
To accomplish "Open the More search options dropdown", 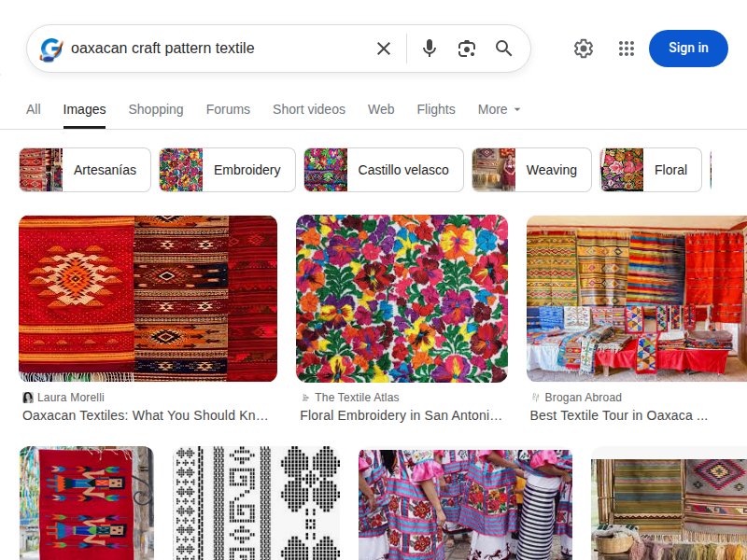I will click(499, 109).
